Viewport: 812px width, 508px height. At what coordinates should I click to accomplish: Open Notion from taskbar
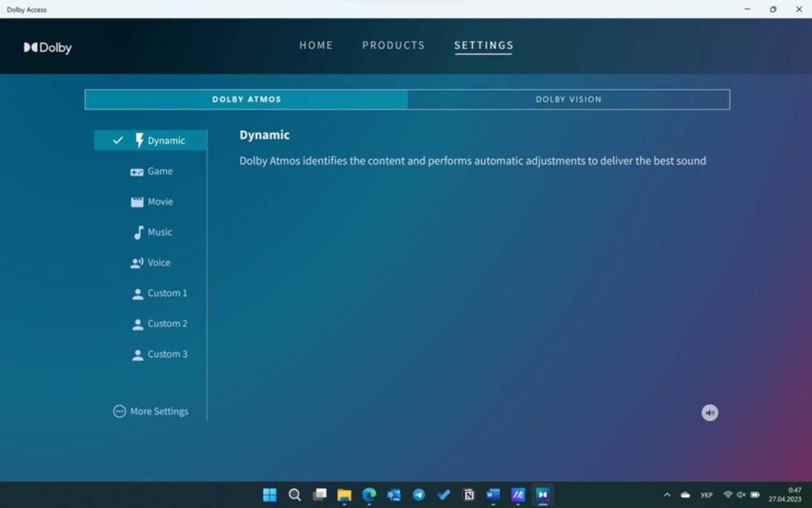468,494
